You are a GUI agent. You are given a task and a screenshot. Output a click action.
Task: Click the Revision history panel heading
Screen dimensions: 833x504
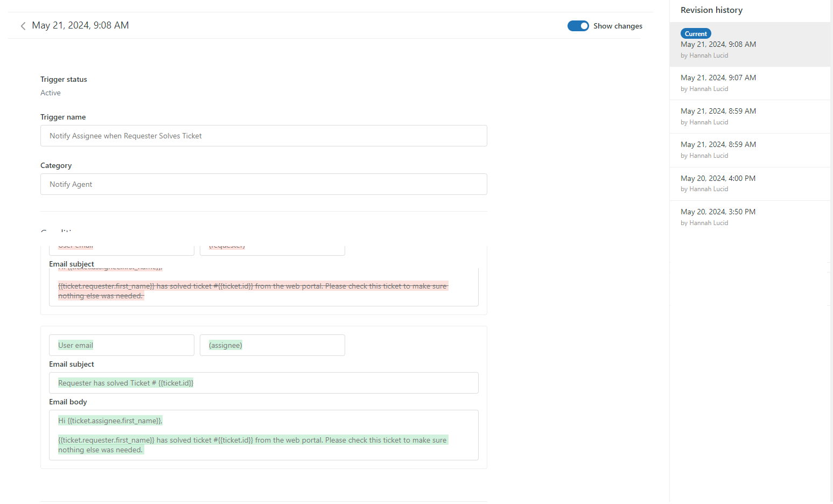point(711,10)
